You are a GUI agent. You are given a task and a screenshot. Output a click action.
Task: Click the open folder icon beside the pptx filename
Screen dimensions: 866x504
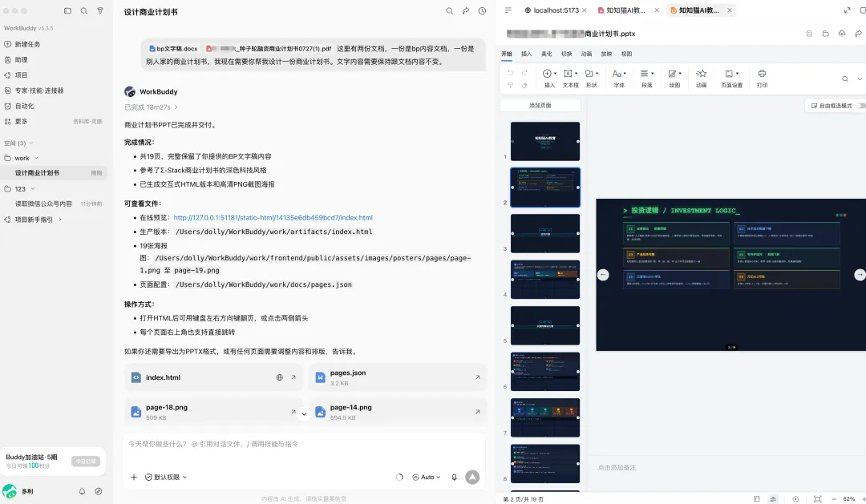pyautogui.click(x=825, y=34)
